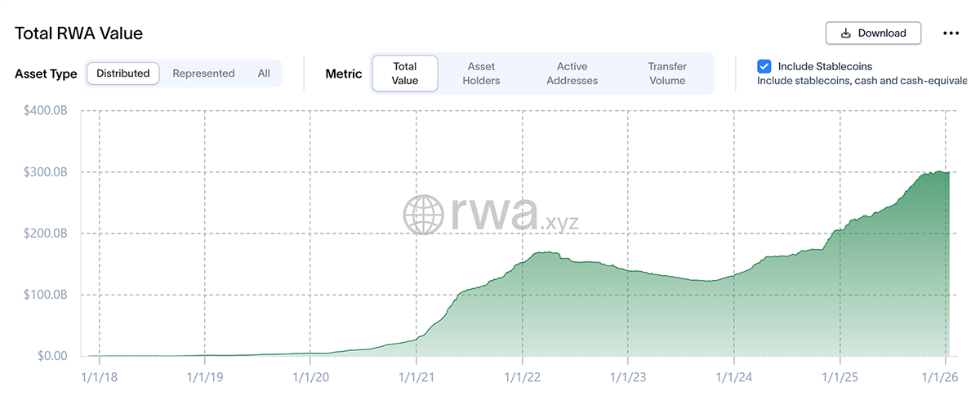The image size is (980, 400).
Task: Click the rwa.xyz globe watermark icon
Action: click(423, 215)
